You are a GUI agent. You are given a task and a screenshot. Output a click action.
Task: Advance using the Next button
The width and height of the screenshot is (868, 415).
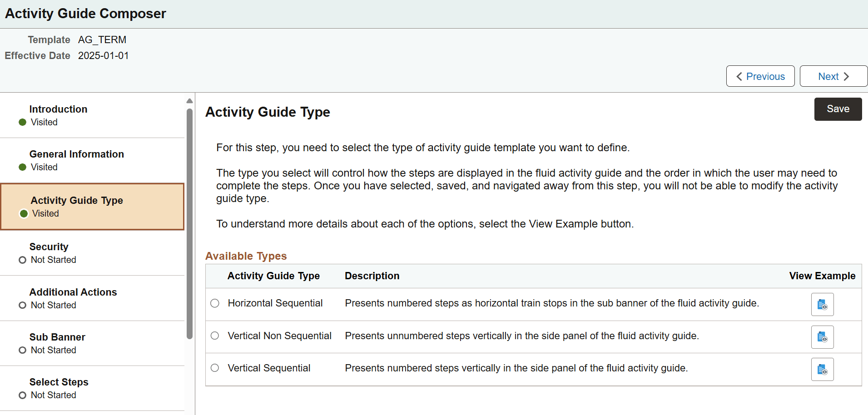point(833,76)
